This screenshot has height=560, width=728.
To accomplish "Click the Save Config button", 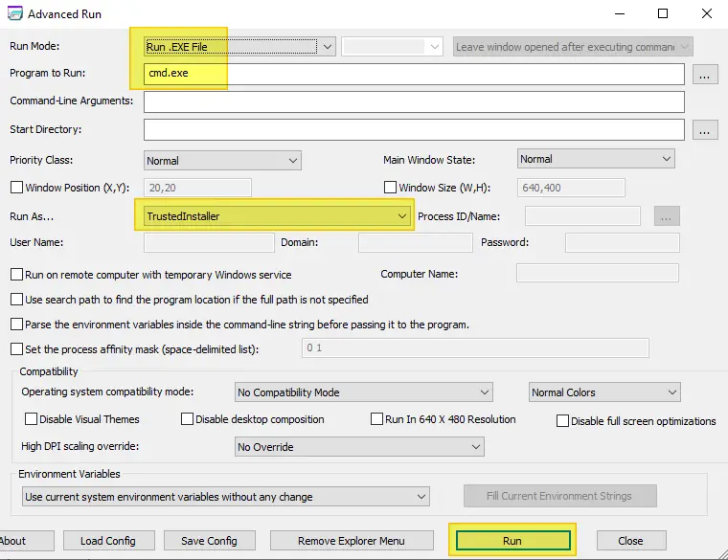I will click(x=210, y=541).
